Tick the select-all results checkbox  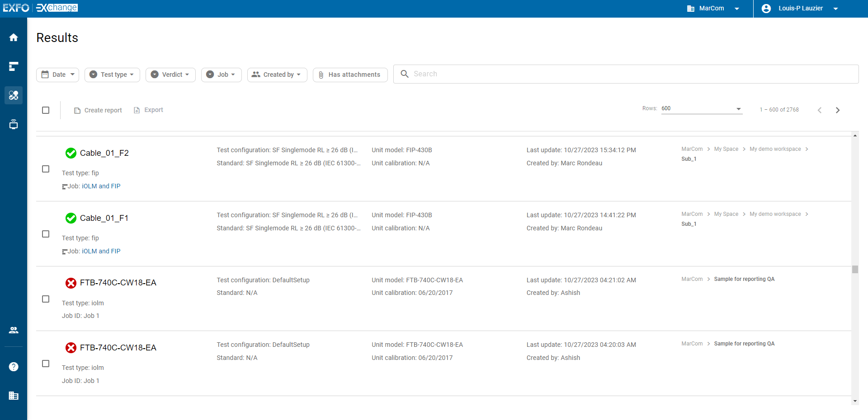point(46,110)
